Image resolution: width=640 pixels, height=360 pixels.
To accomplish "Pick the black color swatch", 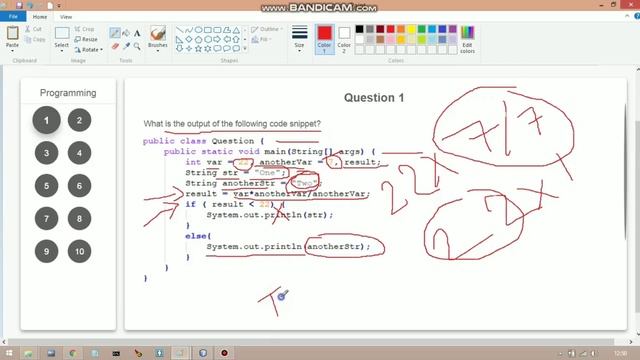I will 359,29.
